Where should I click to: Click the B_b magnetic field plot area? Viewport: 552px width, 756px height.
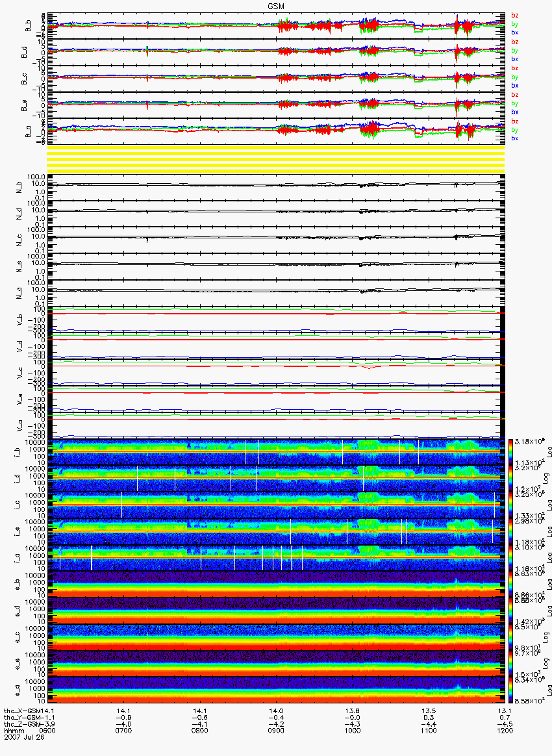click(276, 25)
